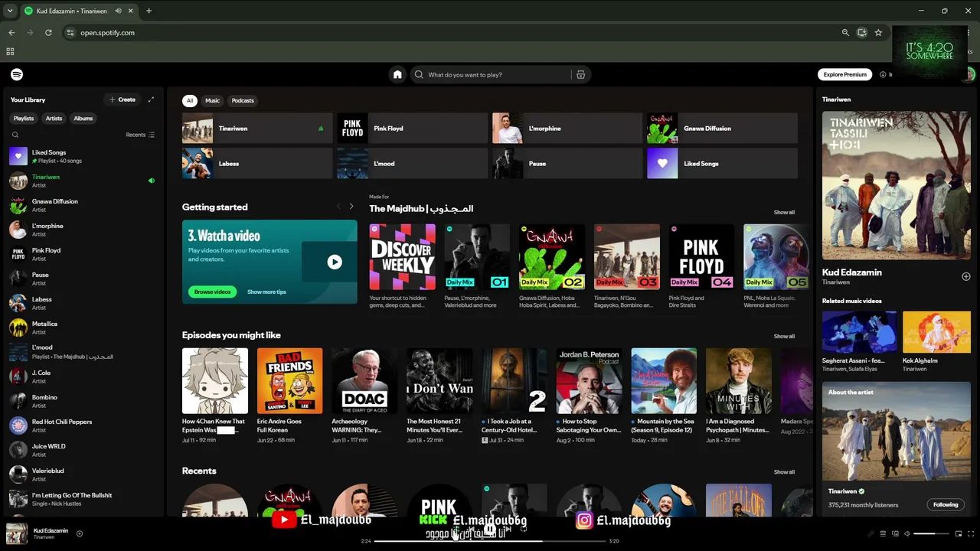The width and height of the screenshot is (980, 551).
Task: Click the install app icon in address bar
Action: 862,33
